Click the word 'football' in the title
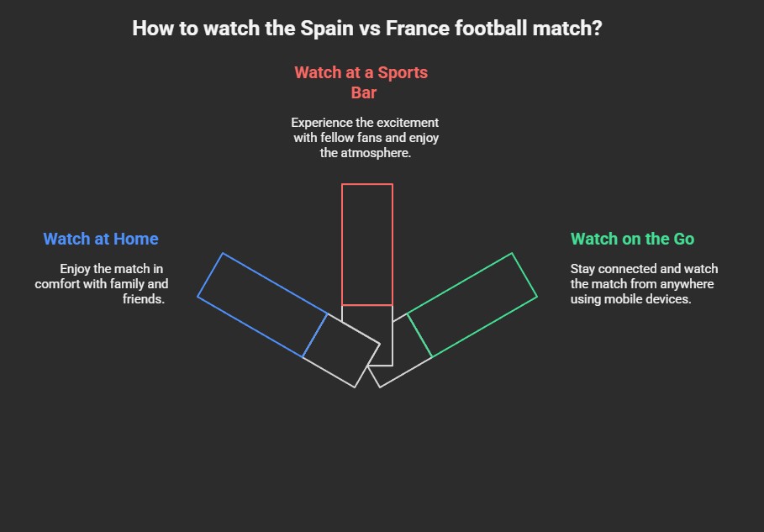 click(x=491, y=29)
